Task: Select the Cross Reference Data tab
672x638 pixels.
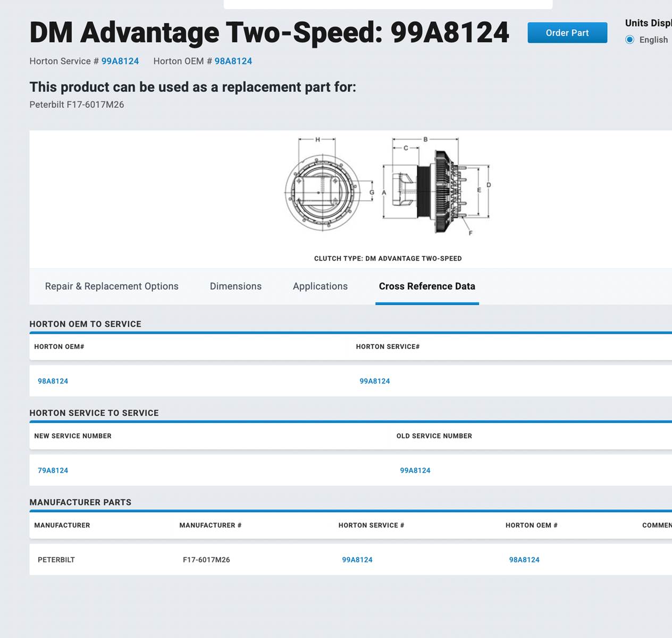Action: click(427, 286)
